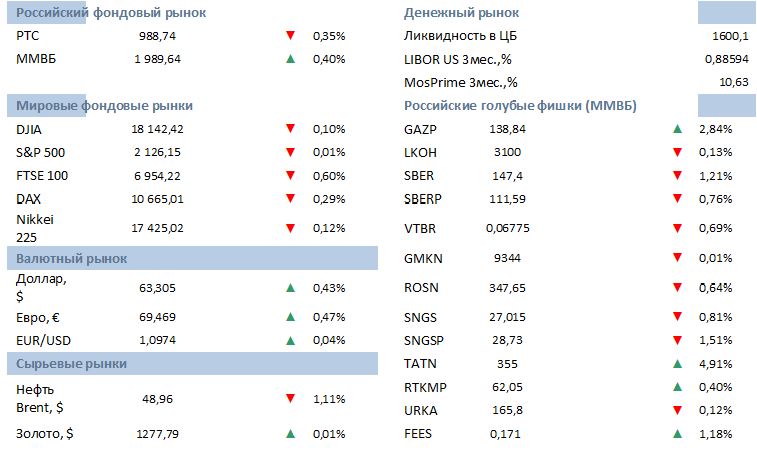Select the red down arrow next to DAX

point(290,198)
